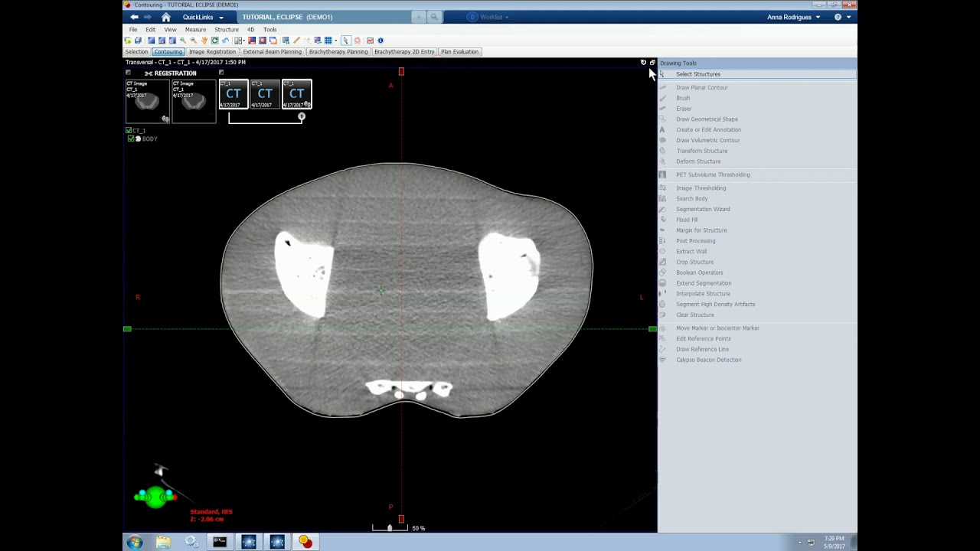Image resolution: width=980 pixels, height=551 pixels.
Task: Click the External Beam Planning workspace button
Action: pos(272,51)
